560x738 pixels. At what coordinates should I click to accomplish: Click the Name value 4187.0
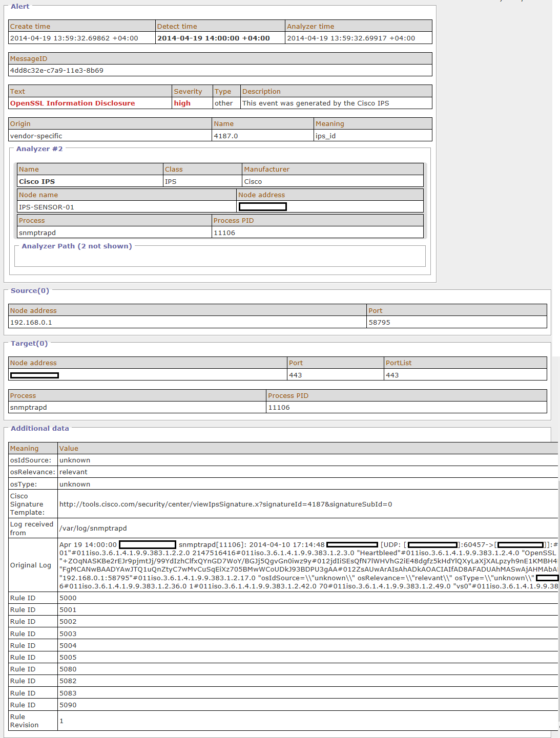pyautogui.click(x=226, y=136)
